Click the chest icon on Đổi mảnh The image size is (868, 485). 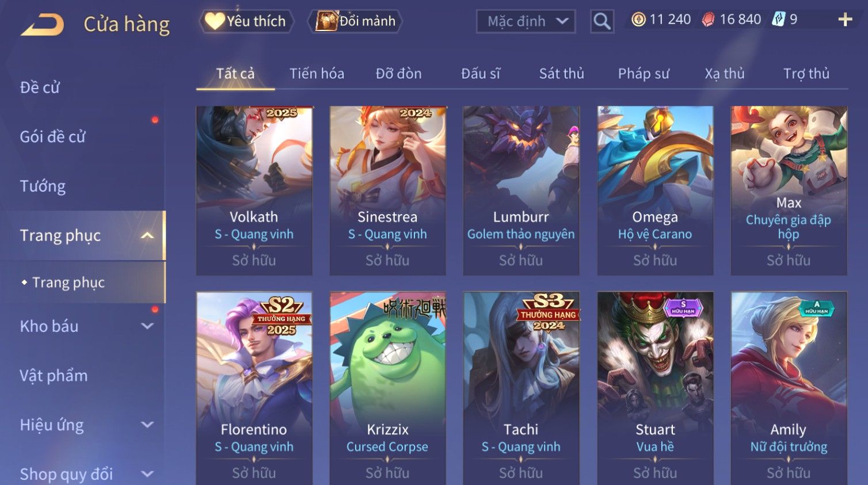(x=326, y=21)
